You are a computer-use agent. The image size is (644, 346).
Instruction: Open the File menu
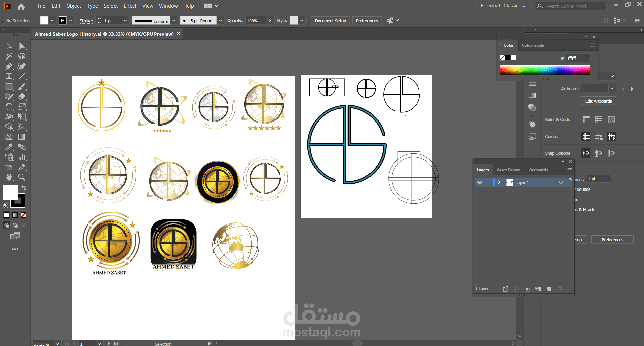coord(41,6)
